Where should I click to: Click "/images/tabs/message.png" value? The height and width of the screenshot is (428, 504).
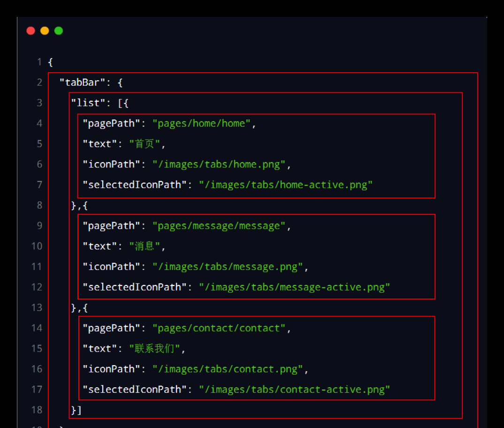(227, 267)
